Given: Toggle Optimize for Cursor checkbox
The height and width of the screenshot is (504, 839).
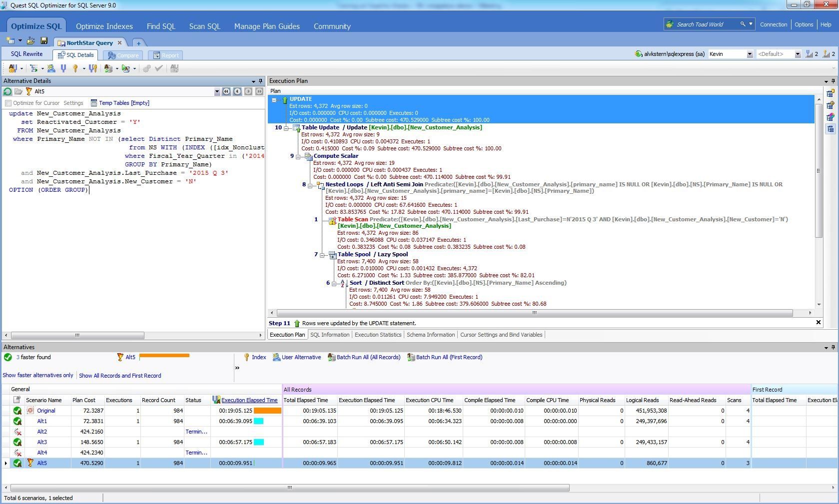Looking at the screenshot, I should [x=8, y=103].
